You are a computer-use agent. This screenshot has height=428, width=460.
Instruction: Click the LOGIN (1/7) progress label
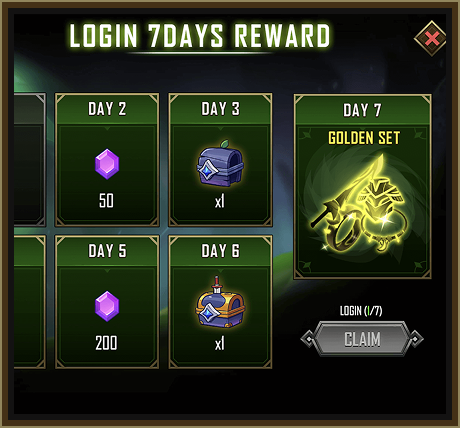coord(361,311)
